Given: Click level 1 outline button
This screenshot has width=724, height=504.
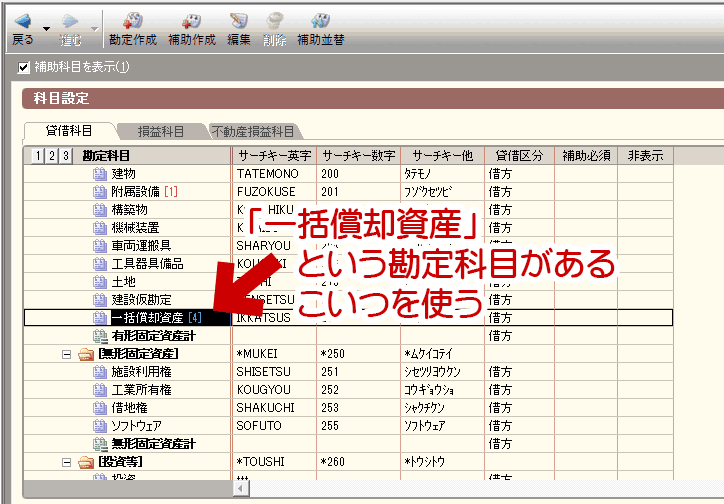Looking at the screenshot, I should click(38, 156).
